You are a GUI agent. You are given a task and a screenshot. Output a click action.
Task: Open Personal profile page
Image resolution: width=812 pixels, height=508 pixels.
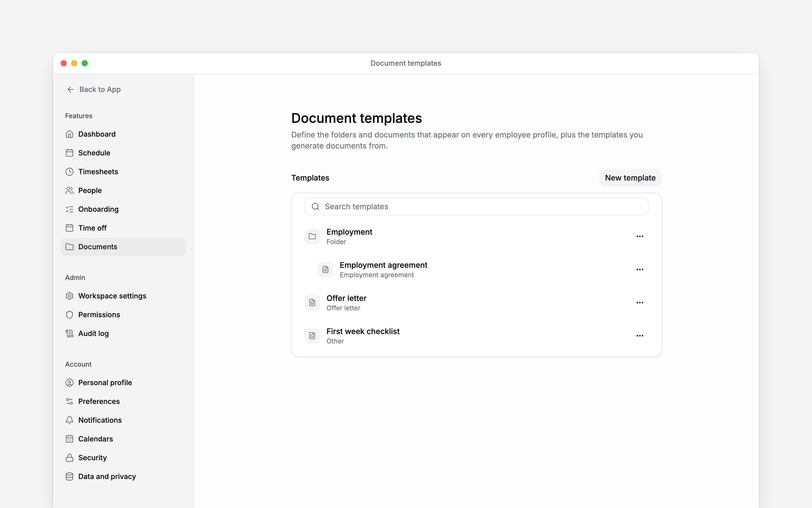click(123, 383)
